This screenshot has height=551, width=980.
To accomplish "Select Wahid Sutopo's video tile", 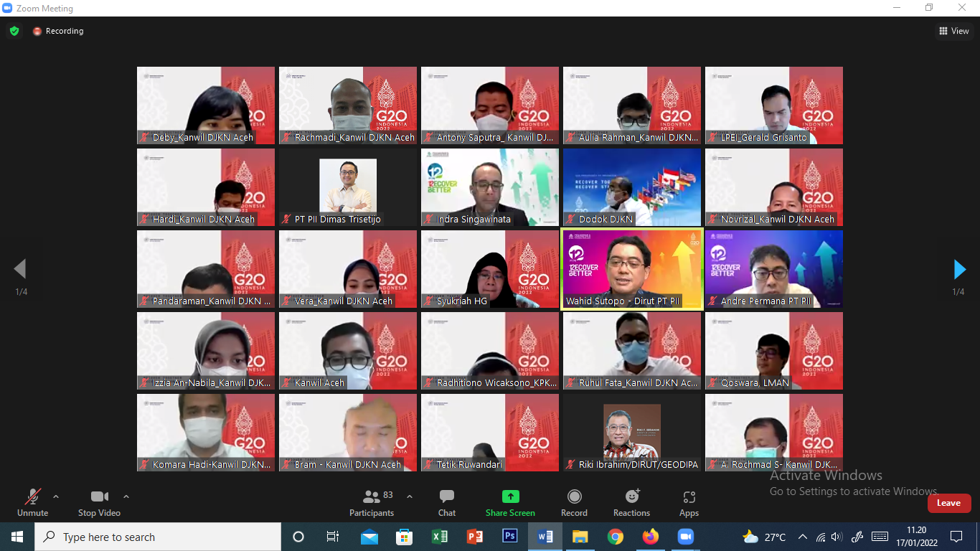I will (632, 269).
